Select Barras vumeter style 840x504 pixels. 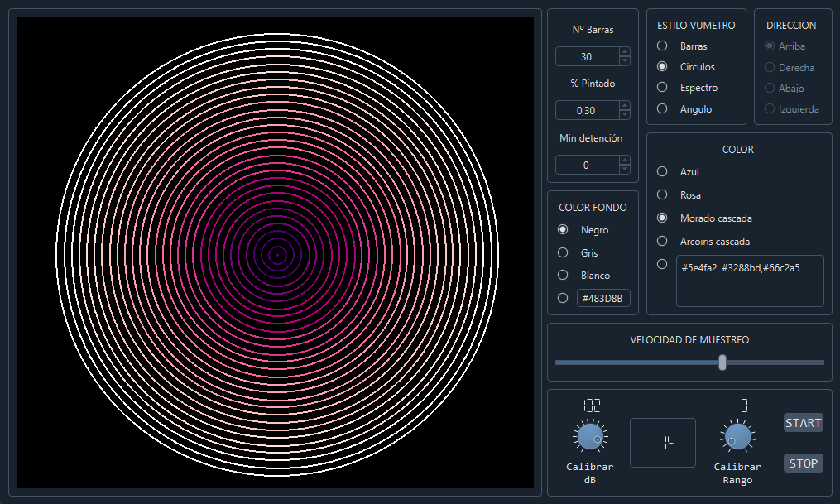coord(662,46)
